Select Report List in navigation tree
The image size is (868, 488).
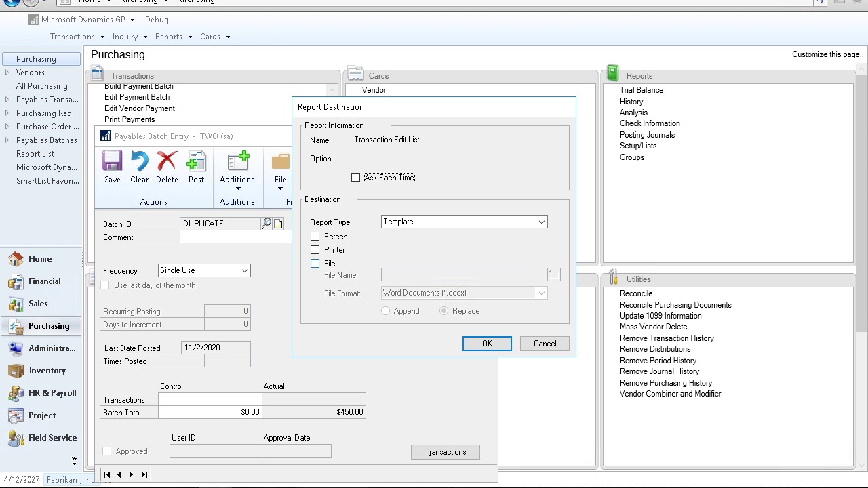pos(35,154)
